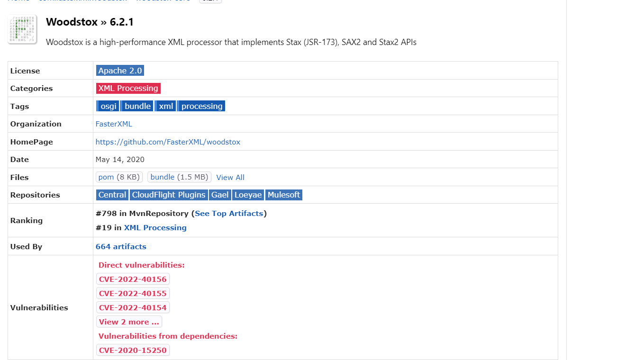Download the pom file (8 KB)

(119, 177)
